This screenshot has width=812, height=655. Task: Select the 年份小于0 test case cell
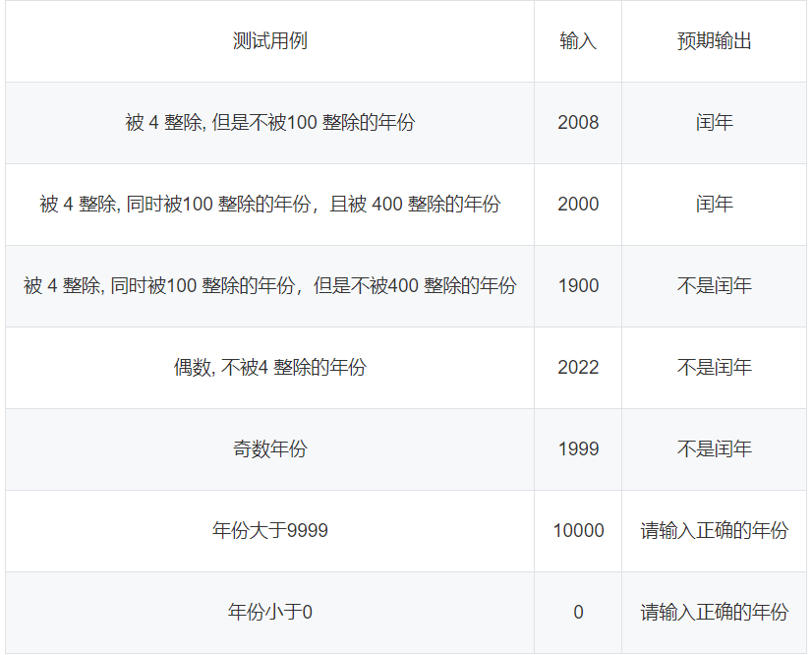[x=269, y=613]
